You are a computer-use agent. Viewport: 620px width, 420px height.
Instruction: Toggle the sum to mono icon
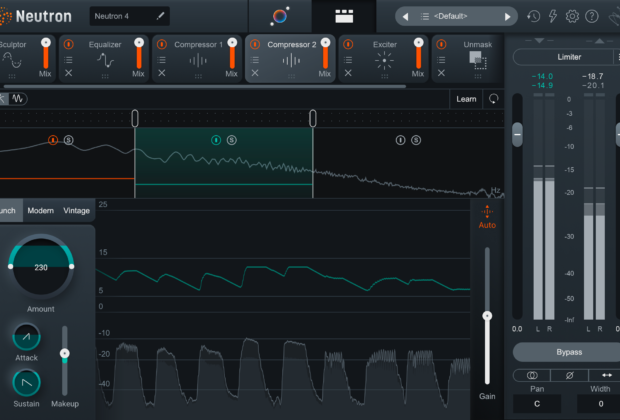[532, 375]
